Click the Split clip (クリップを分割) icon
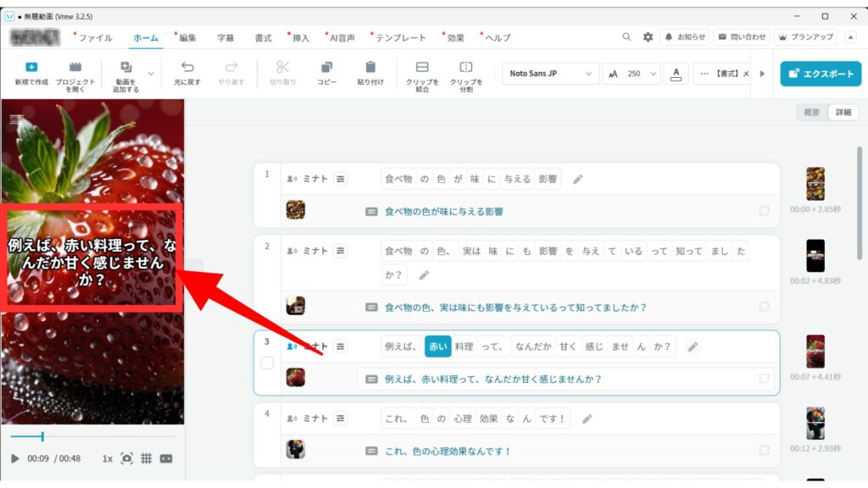 pos(466,68)
